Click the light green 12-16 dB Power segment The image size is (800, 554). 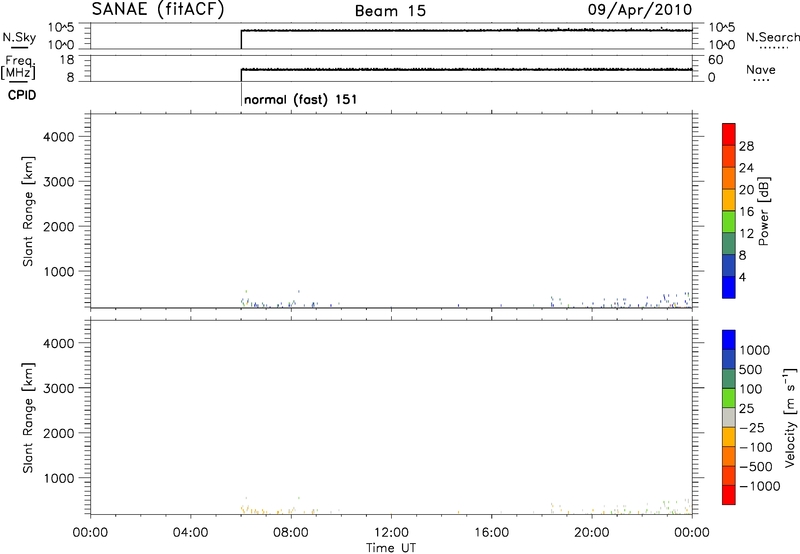point(729,221)
